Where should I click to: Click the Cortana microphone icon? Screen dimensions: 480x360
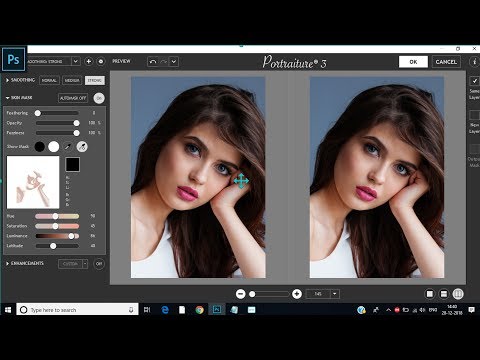click(x=131, y=310)
